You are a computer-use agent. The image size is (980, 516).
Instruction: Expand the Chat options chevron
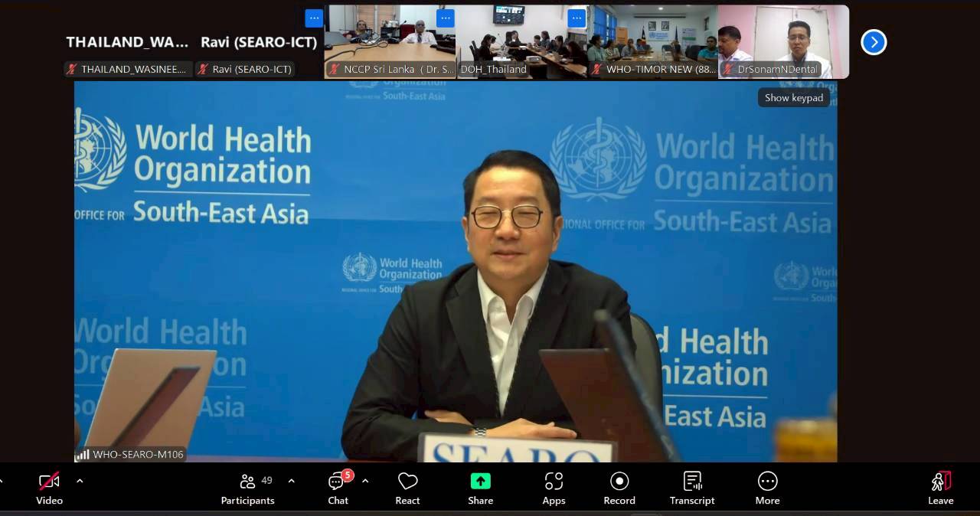(x=365, y=481)
